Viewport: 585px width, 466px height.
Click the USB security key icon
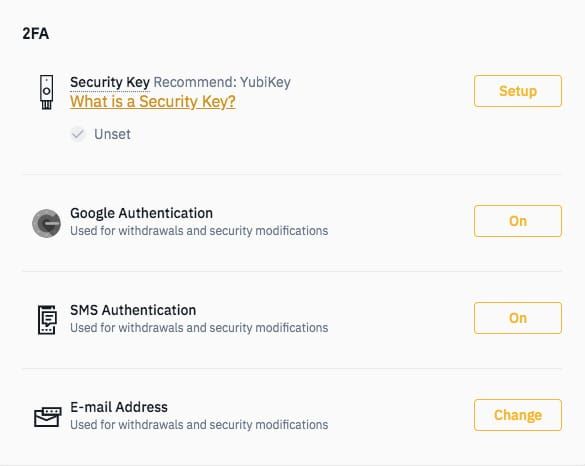coord(46,92)
